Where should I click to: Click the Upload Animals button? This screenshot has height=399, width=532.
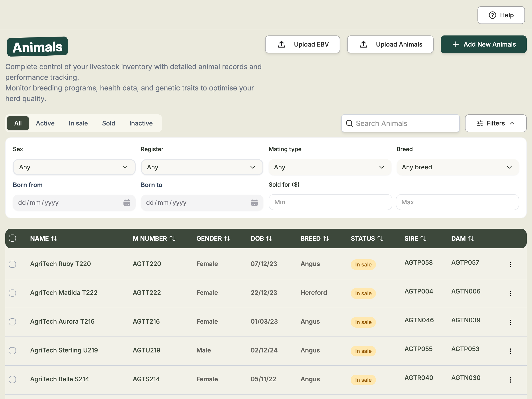[x=390, y=44]
